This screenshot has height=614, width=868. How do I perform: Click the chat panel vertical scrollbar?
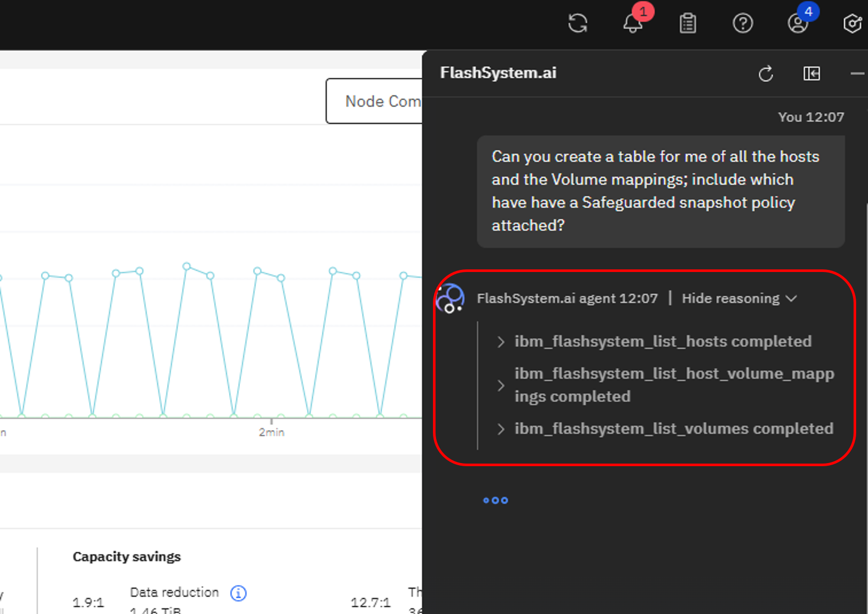click(866, 407)
